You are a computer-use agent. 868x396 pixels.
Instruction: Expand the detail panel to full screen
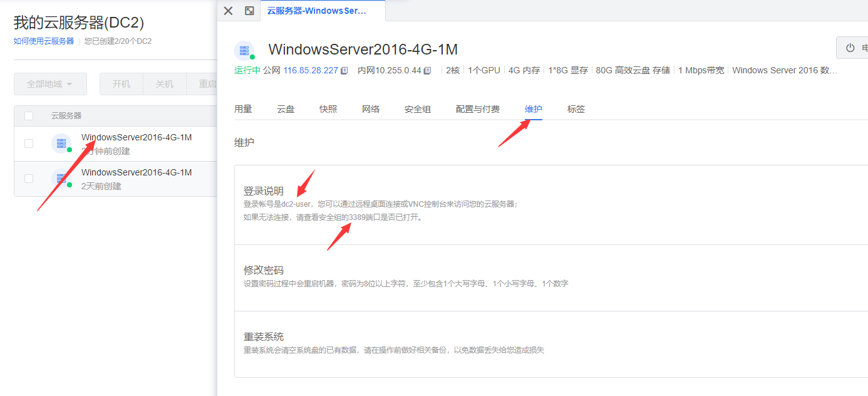pos(249,11)
